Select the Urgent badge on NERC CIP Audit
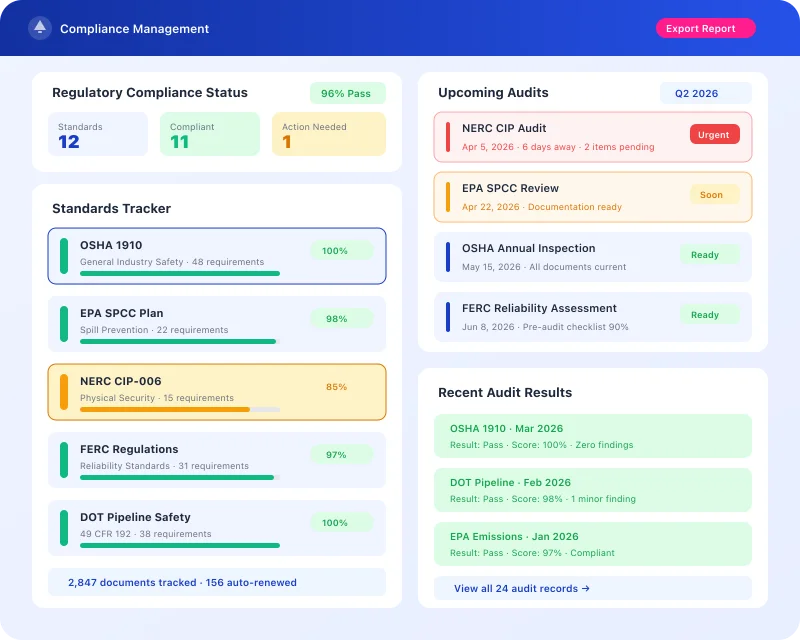800x640 pixels. point(715,134)
